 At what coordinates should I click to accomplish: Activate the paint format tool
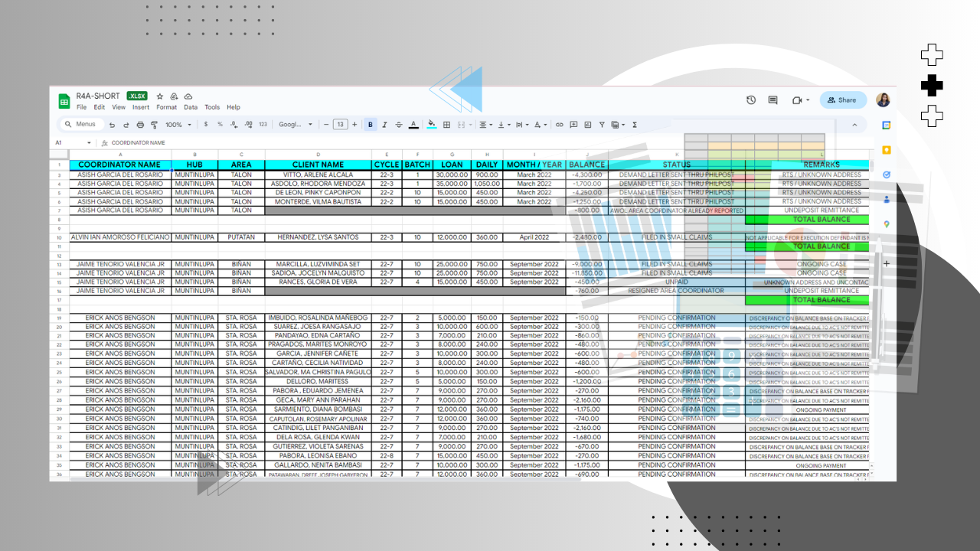point(153,125)
